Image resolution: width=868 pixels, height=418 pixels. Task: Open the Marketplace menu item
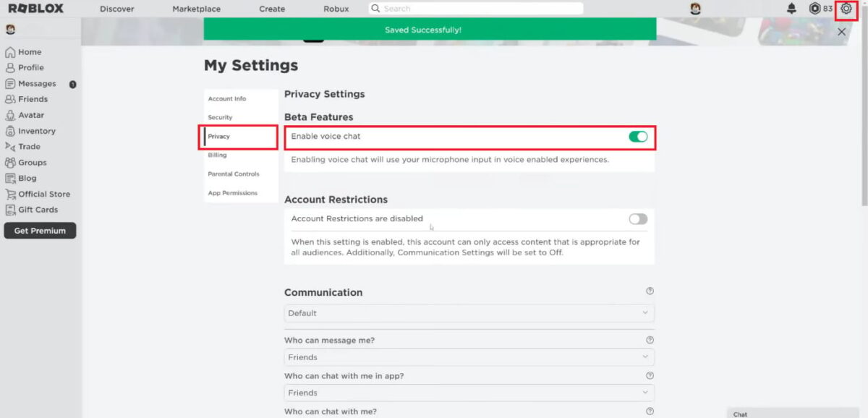click(x=197, y=9)
